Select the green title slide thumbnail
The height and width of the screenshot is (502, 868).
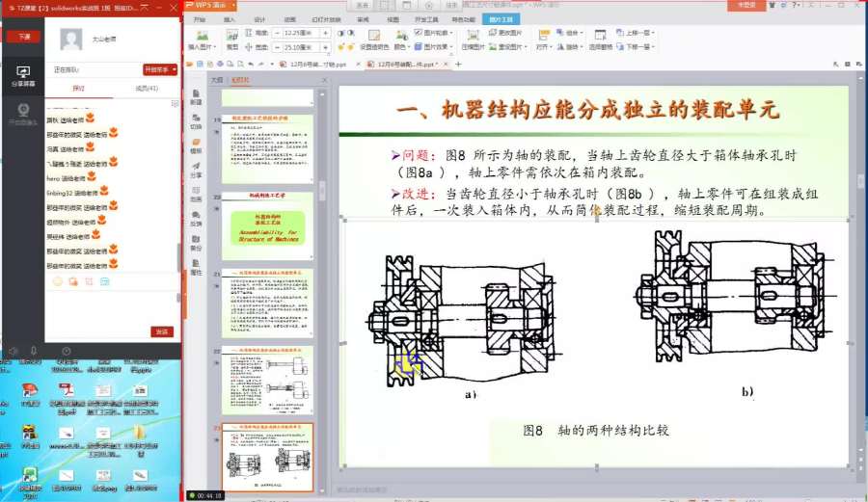pos(268,226)
